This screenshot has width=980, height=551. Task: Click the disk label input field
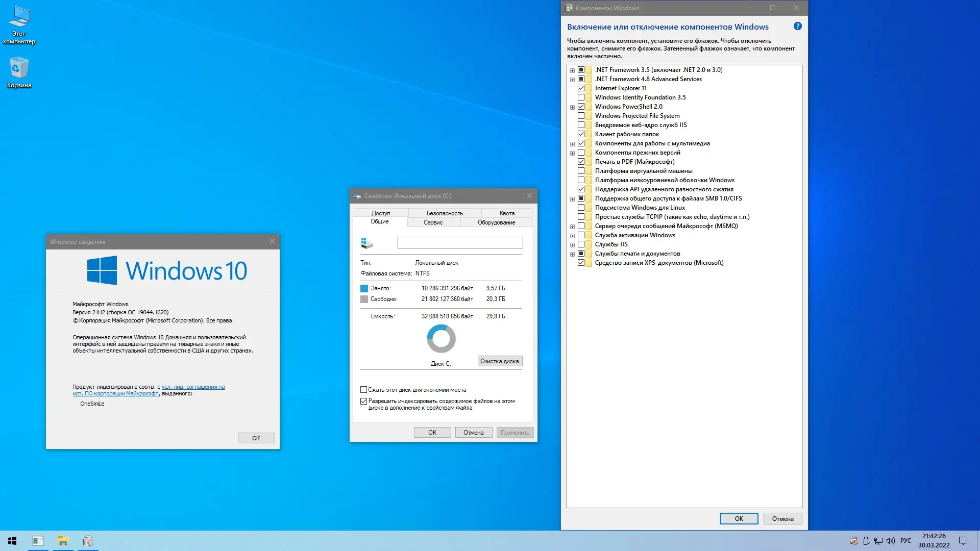(x=460, y=243)
